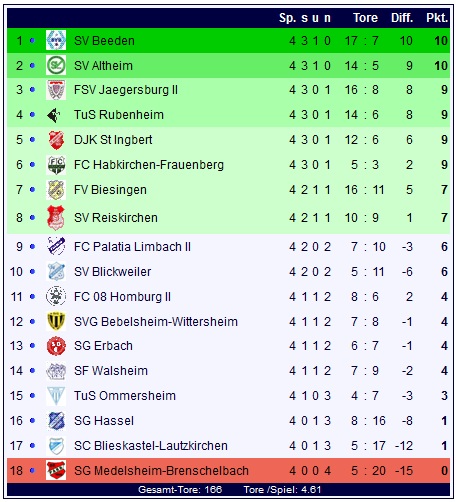
Task: Click the SV Altheim club logo
Action: pos(56,65)
